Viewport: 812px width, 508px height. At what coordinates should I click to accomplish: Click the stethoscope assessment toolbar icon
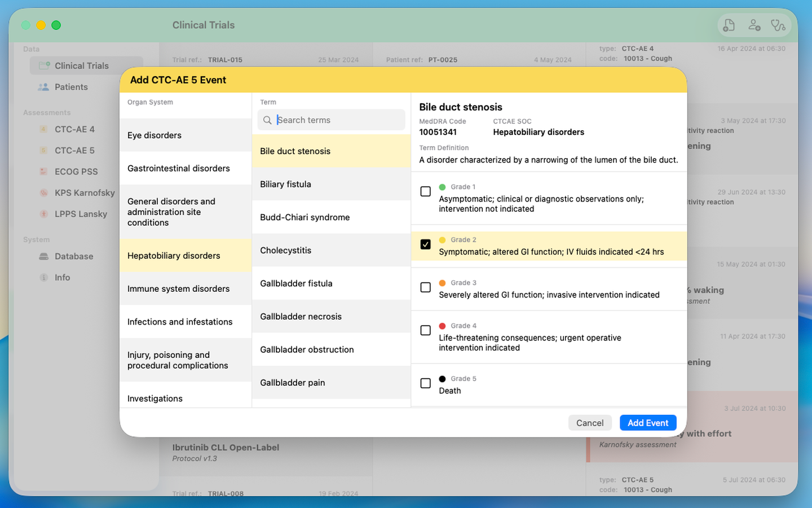tap(778, 25)
